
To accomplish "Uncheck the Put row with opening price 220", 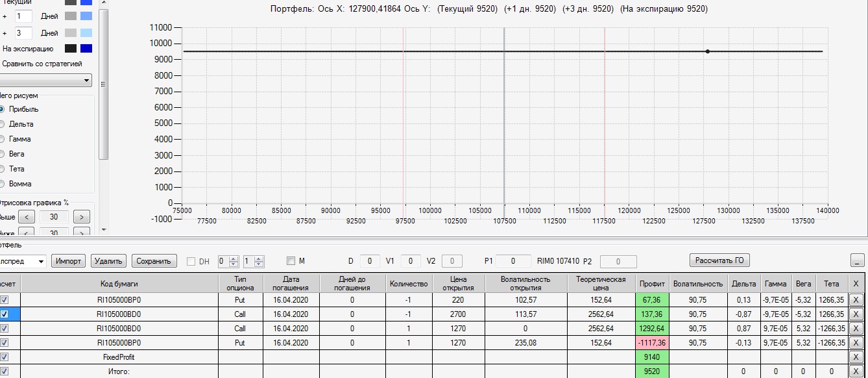I will coord(5,299).
